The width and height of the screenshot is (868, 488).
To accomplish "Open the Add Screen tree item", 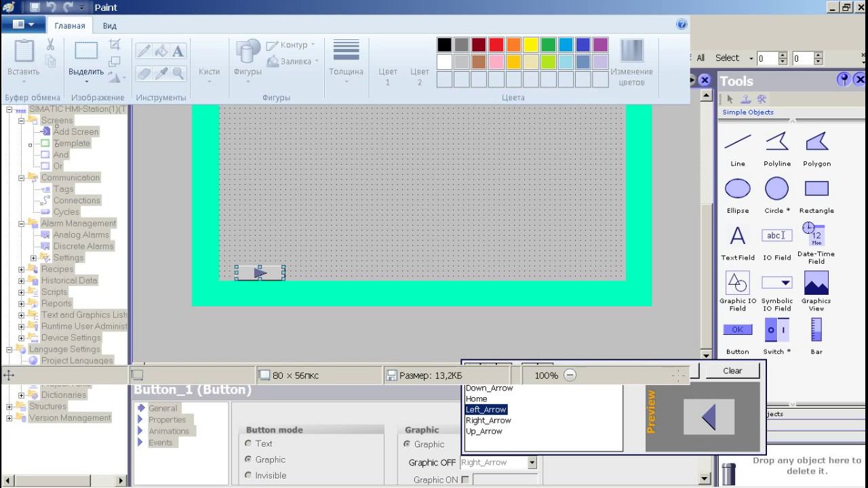I will point(76,131).
